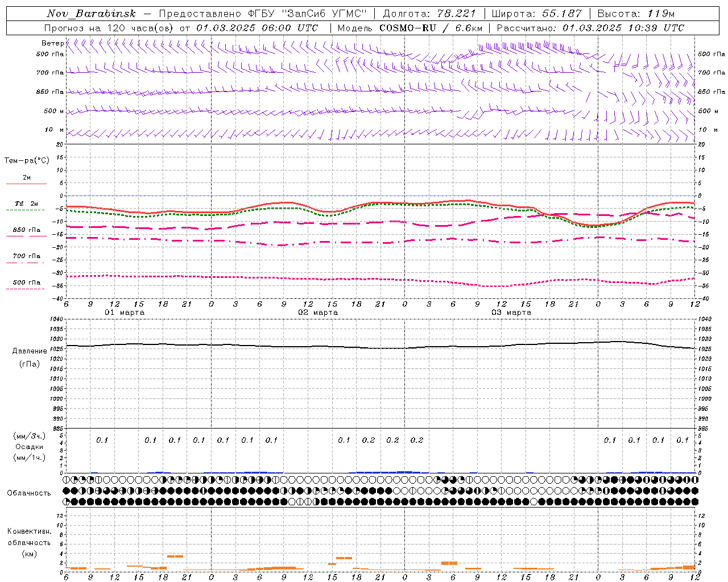The width and height of the screenshot is (728, 582).
Task: Click the (мм/1ч.) precipitation unit label
Action: pyautogui.click(x=30, y=458)
